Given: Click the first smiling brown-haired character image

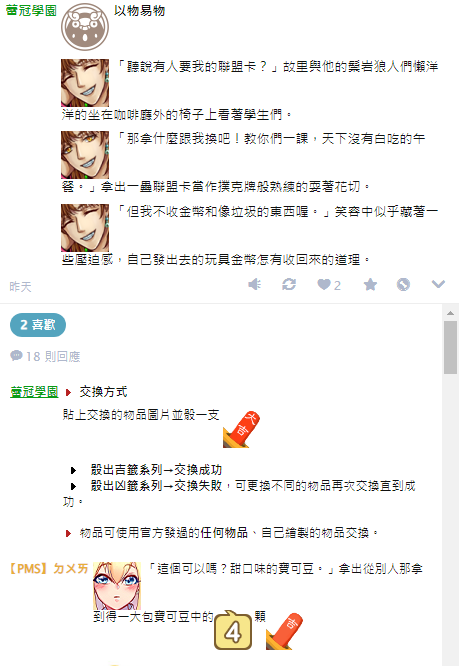Looking at the screenshot, I should tap(85, 83).
